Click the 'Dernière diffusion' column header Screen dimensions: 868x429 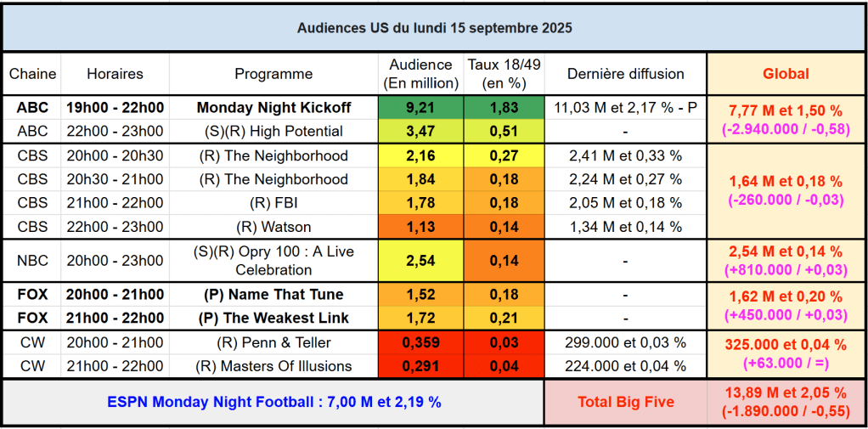(624, 74)
